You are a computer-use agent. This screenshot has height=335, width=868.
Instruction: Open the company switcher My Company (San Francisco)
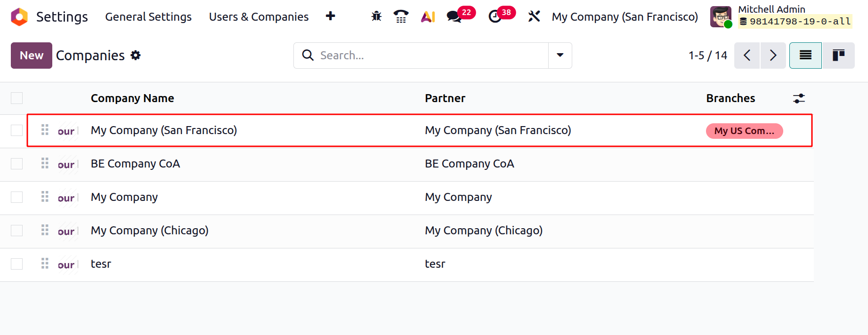point(625,17)
